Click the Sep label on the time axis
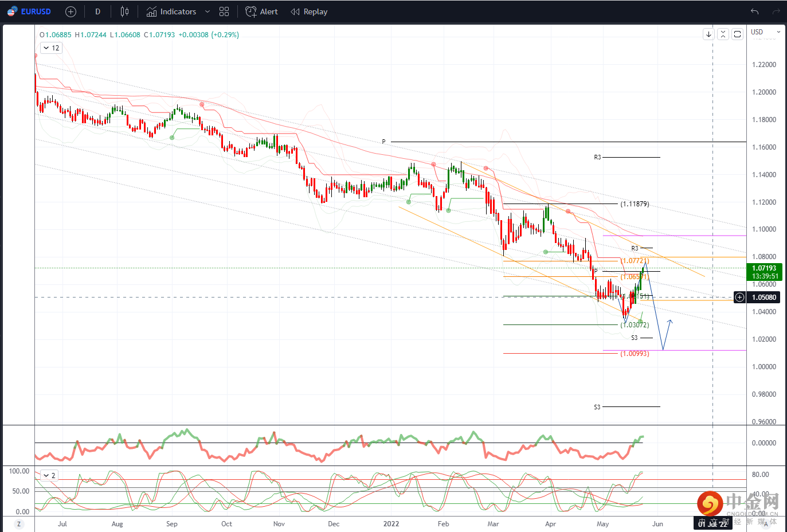Image resolution: width=787 pixels, height=532 pixels. pyautogui.click(x=171, y=524)
